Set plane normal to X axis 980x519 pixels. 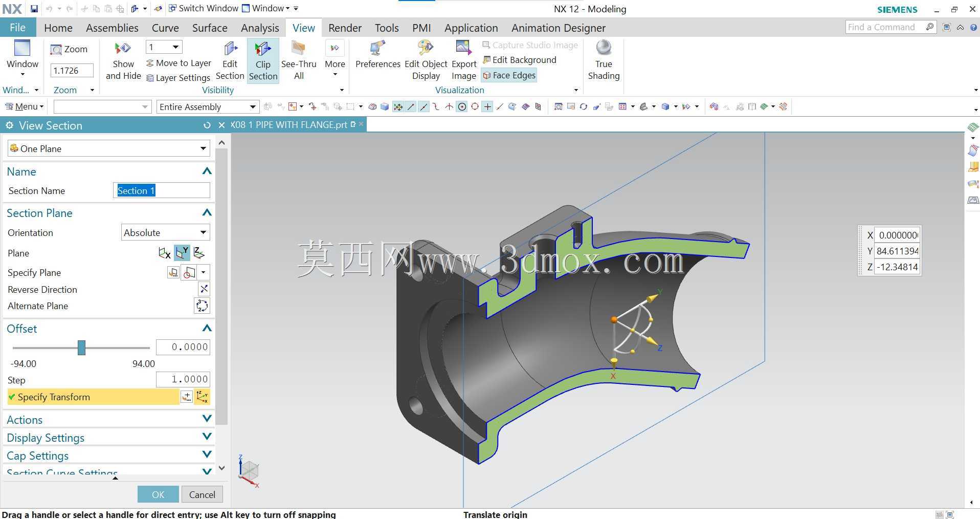(164, 253)
